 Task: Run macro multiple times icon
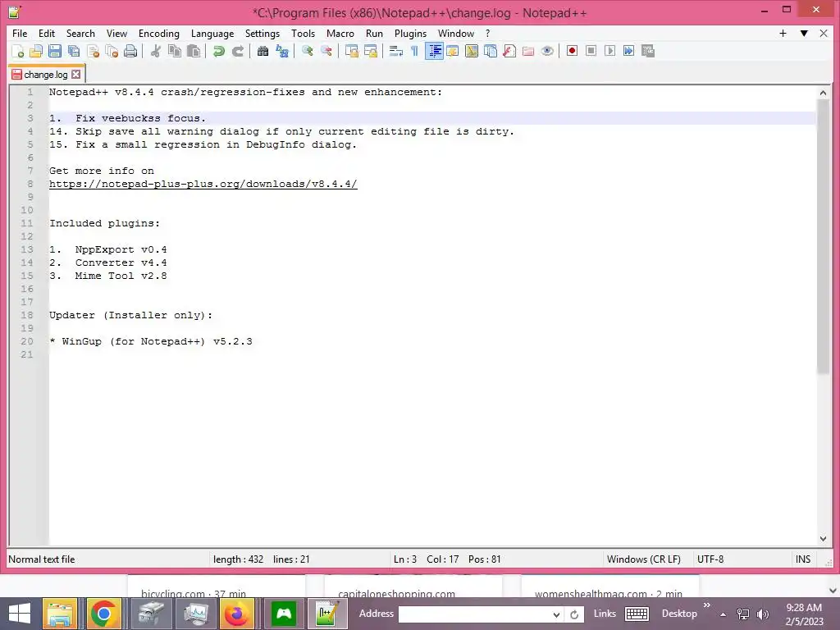pyautogui.click(x=628, y=51)
